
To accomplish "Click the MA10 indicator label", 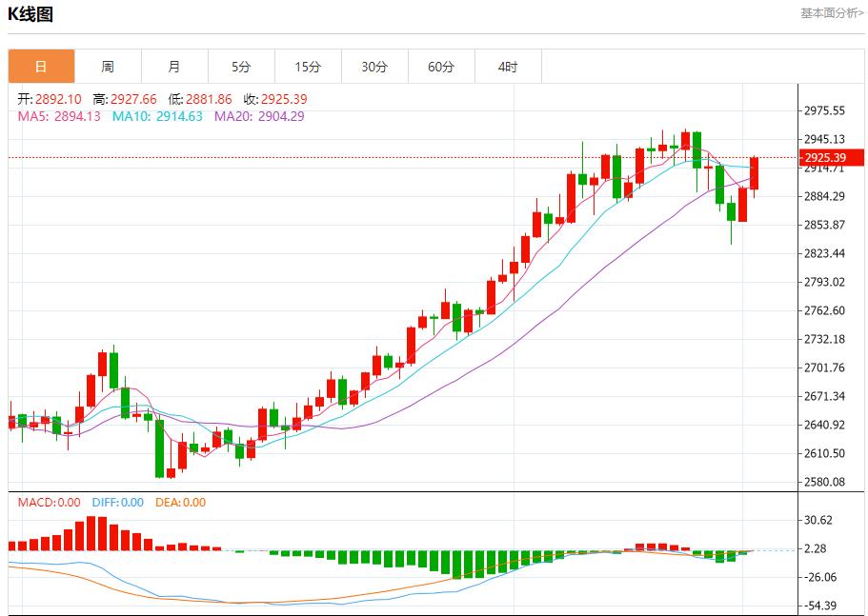I will [x=157, y=116].
